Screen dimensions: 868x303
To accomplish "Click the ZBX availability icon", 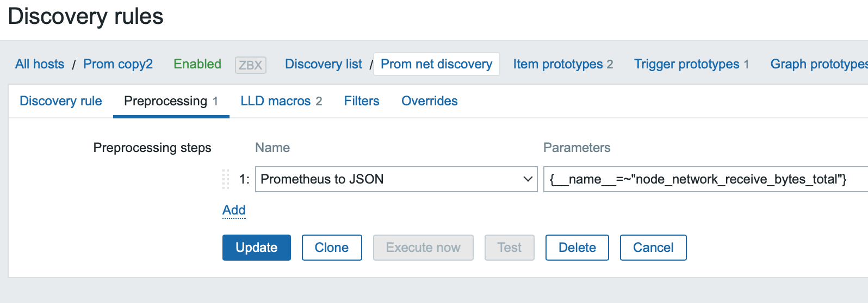I will pyautogui.click(x=251, y=65).
